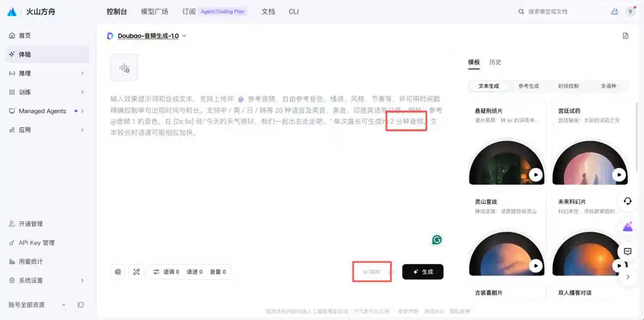Click the 火山方舟 logo icon
Image resolution: width=644 pixels, height=320 pixels.
[x=12, y=11]
